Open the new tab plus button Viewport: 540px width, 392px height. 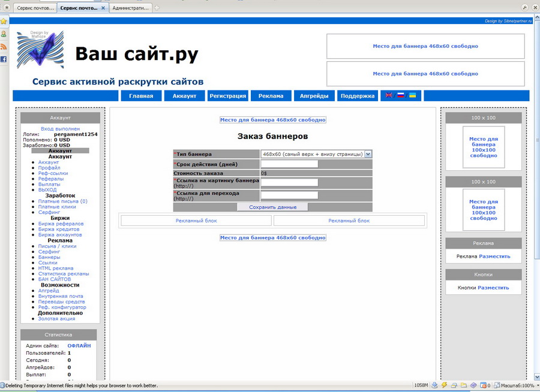pyautogui.click(x=157, y=8)
